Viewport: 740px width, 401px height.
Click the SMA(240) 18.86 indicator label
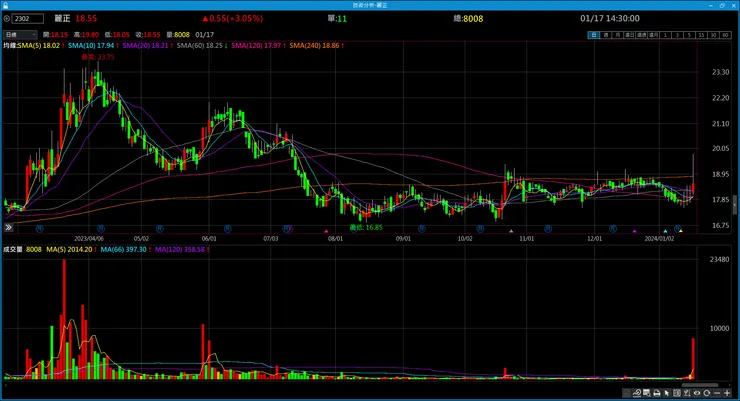(x=314, y=46)
